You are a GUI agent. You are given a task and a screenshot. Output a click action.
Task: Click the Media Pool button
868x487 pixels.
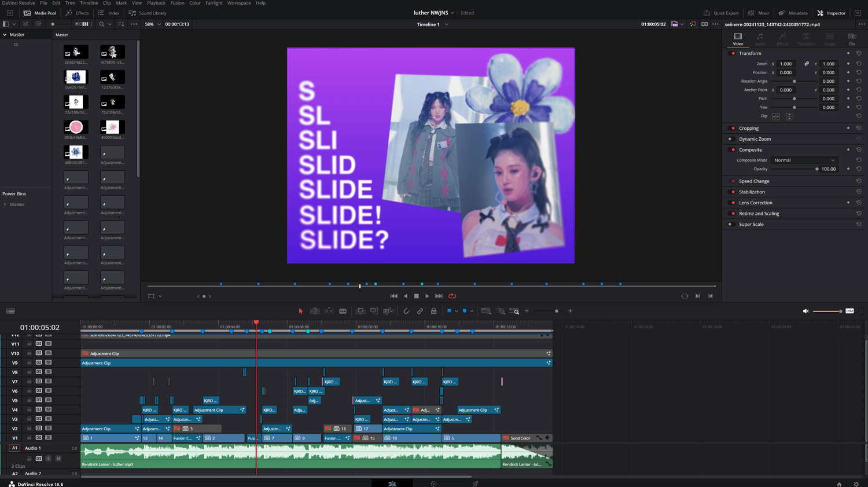40,13
